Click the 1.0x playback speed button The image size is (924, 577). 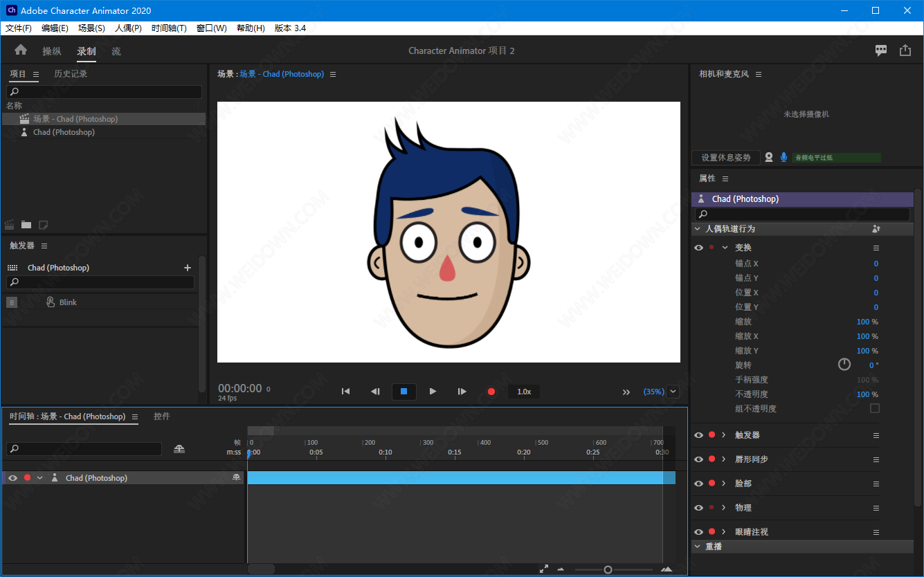pyautogui.click(x=524, y=392)
